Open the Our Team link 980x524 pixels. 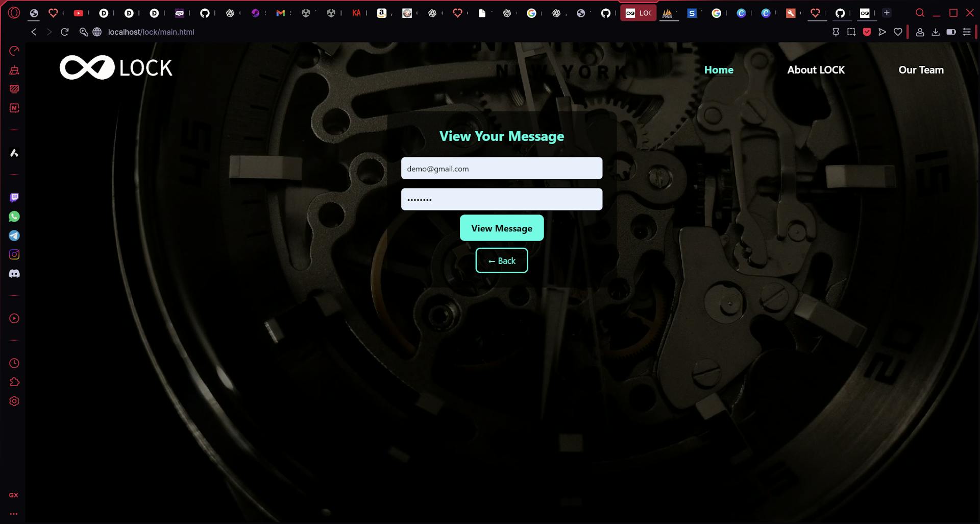click(x=921, y=70)
